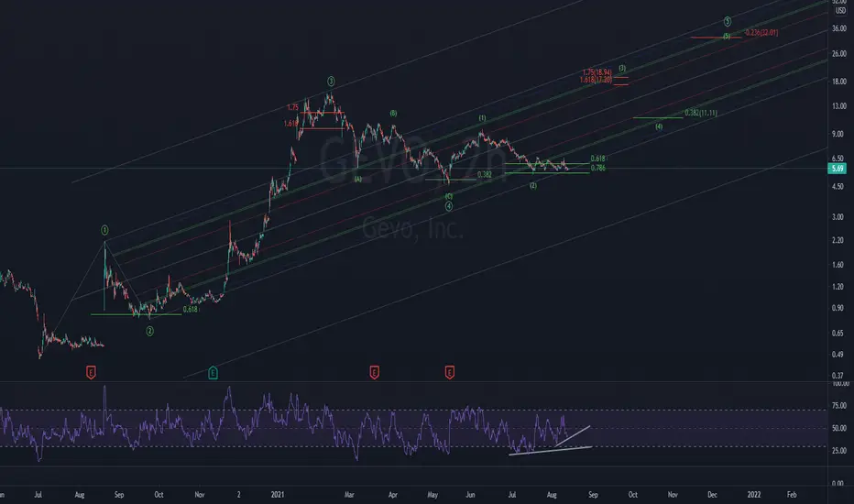Image resolution: width=854 pixels, height=504 pixels.
Task: Click the (B) corrective wave label
Action: click(393, 114)
